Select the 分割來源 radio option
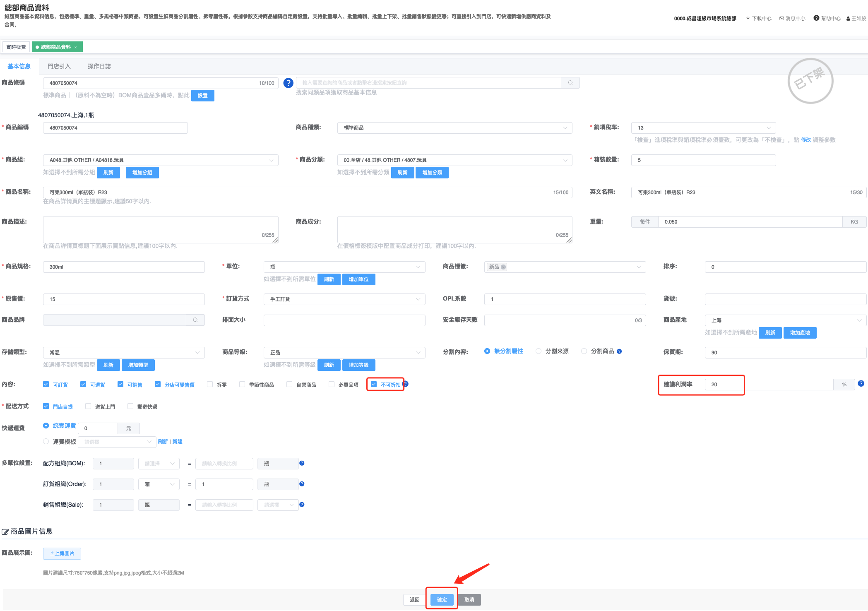This screenshot has width=868, height=611. coord(539,351)
